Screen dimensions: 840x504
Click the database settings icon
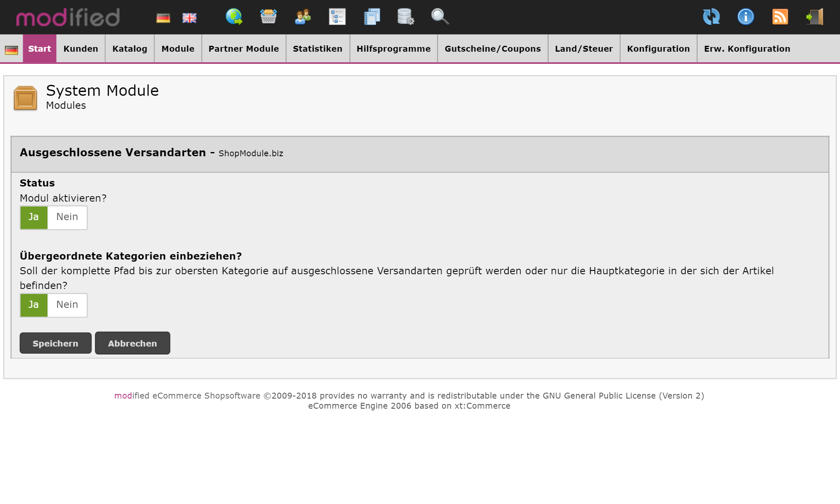coord(405,17)
